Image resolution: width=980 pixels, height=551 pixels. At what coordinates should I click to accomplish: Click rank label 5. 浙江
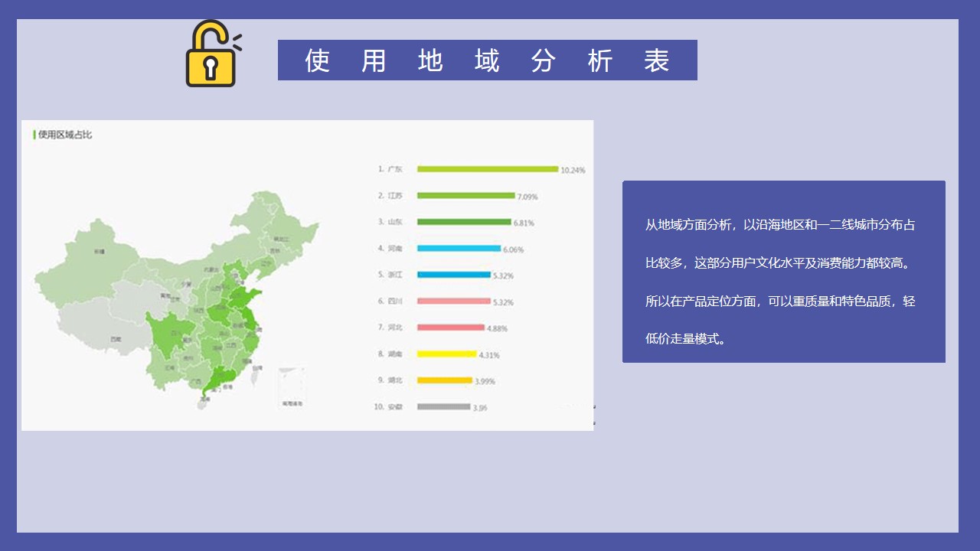click(x=390, y=275)
